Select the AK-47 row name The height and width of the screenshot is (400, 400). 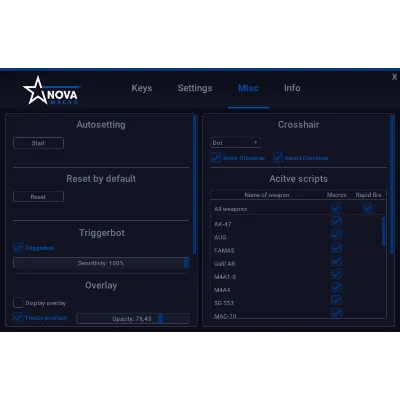pos(223,224)
